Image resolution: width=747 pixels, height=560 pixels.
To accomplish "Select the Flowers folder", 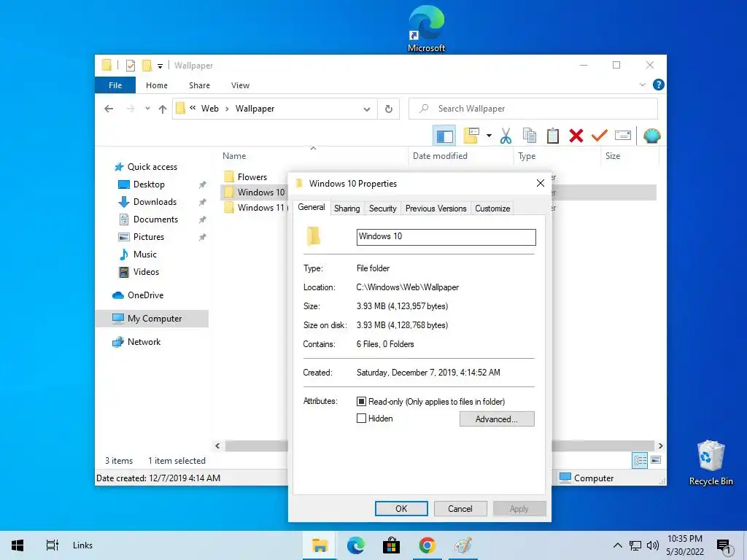I will (x=252, y=177).
